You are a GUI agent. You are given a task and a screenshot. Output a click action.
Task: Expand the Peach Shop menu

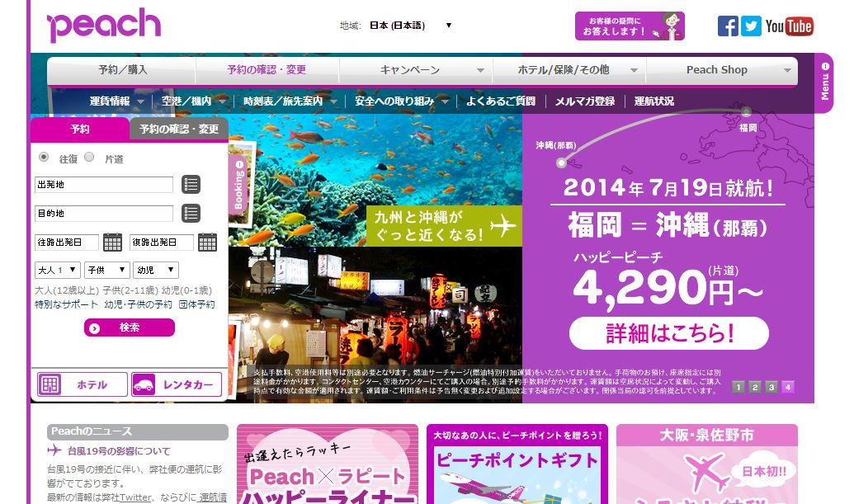pyautogui.click(x=722, y=70)
